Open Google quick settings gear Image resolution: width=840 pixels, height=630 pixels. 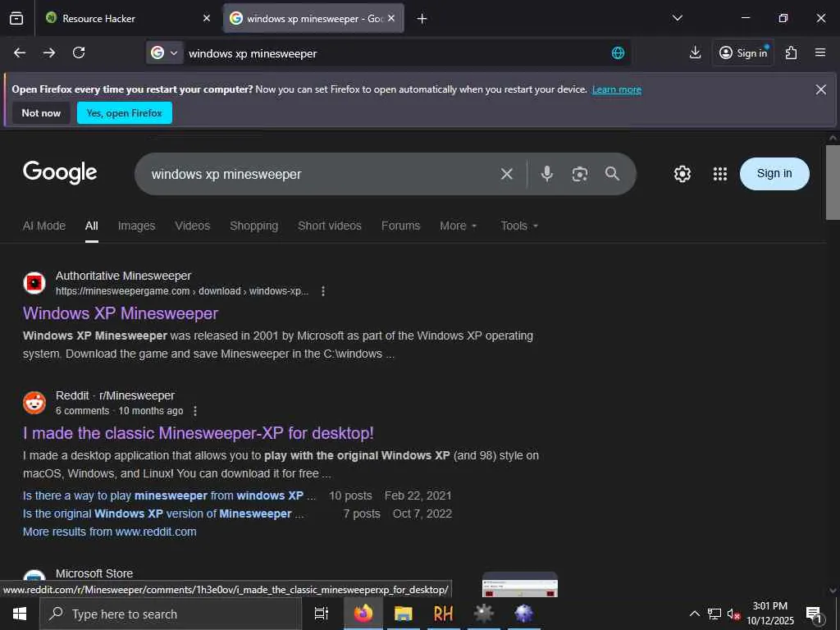pos(682,174)
